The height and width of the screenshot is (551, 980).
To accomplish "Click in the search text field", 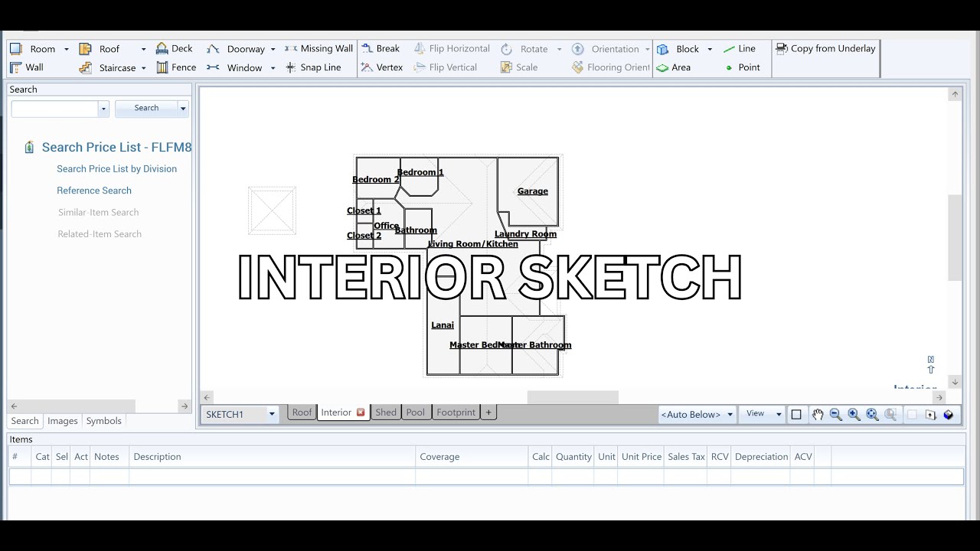I will 55,109.
